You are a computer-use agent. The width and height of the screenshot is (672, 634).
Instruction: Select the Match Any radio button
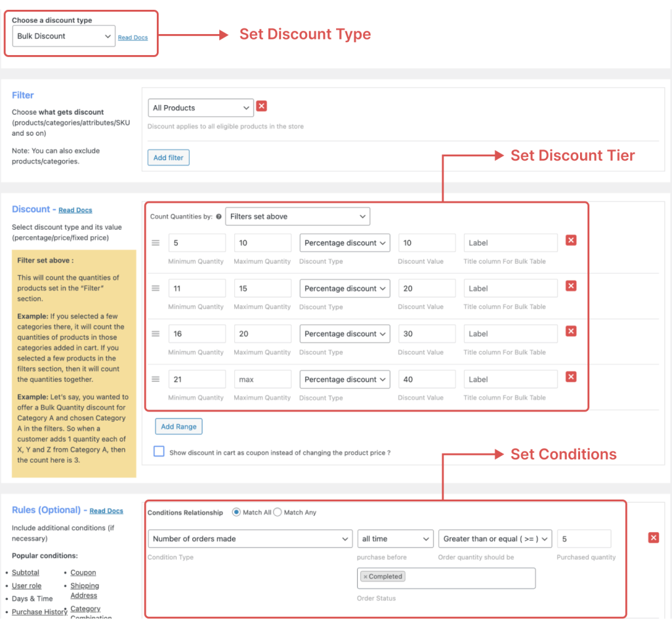pos(276,513)
